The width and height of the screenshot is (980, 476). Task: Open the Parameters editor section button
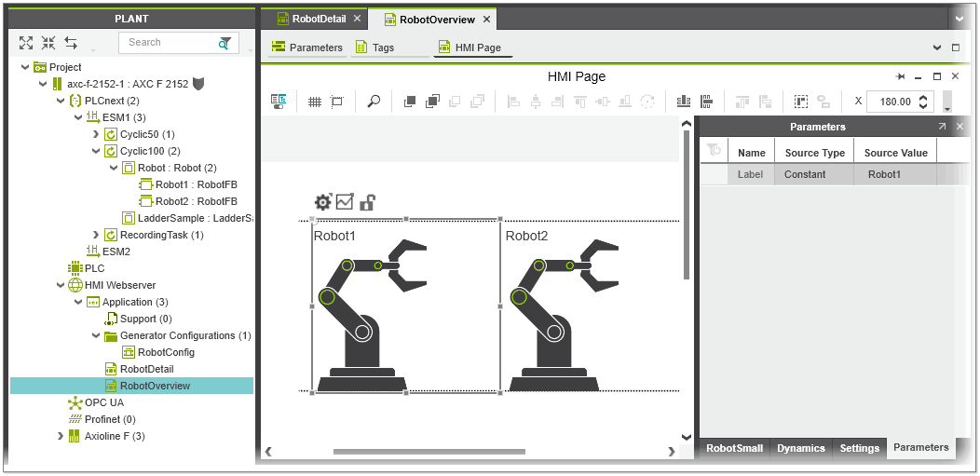[307, 48]
